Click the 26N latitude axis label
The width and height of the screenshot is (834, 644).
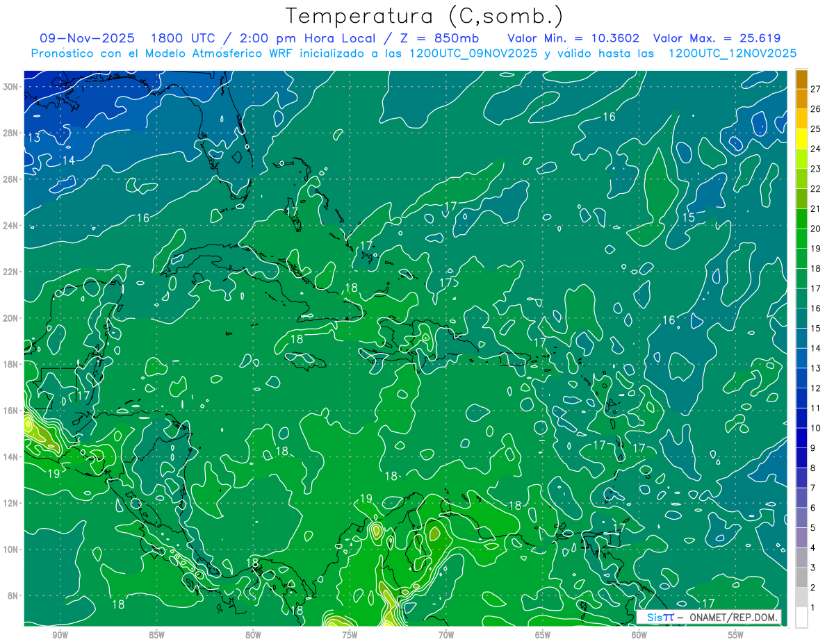10,179
